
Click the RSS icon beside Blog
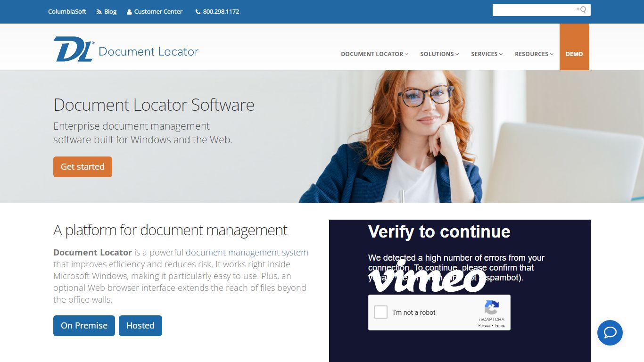99,12
